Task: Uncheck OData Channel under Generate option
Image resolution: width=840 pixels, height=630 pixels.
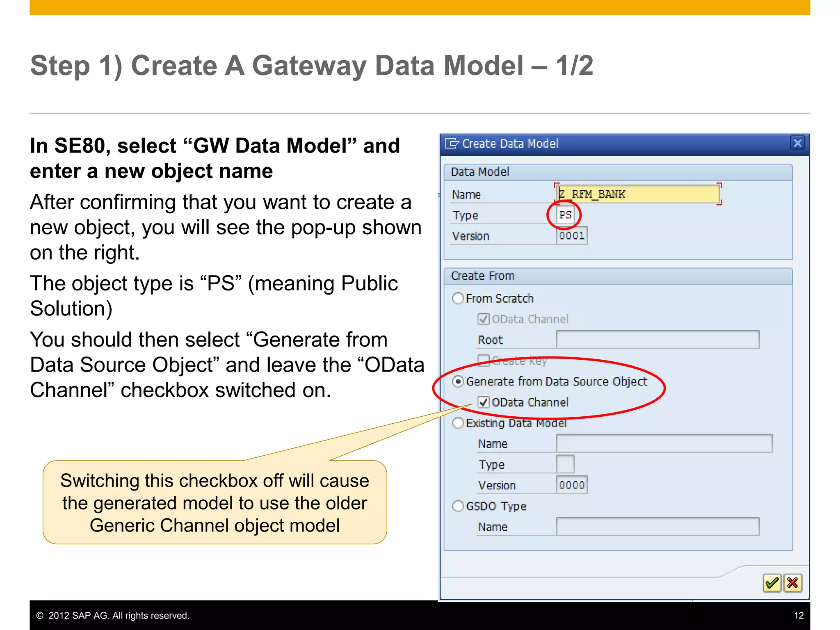Action: click(x=484, y=402)
